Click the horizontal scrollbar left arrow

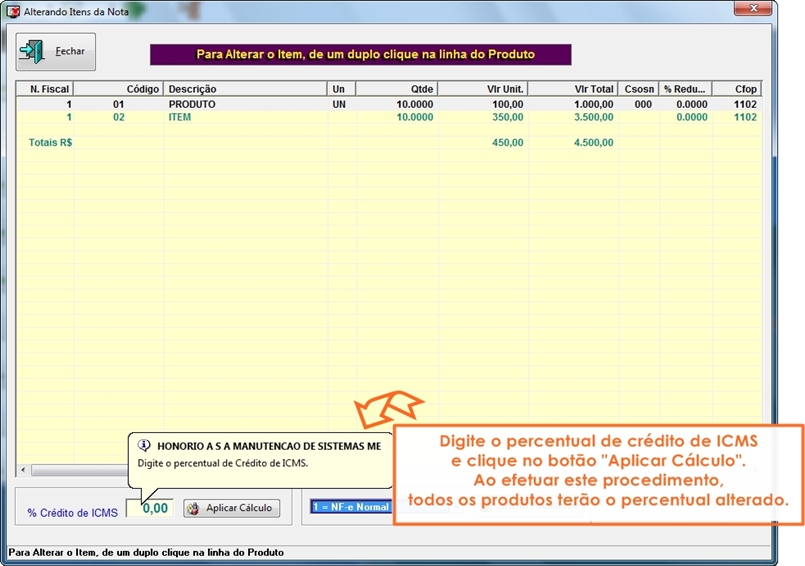pyautogui.click(x=23, y=469)
